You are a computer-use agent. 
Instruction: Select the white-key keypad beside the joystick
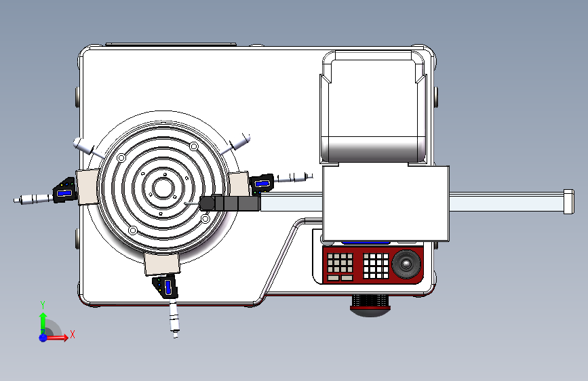[x=376, y=266]
